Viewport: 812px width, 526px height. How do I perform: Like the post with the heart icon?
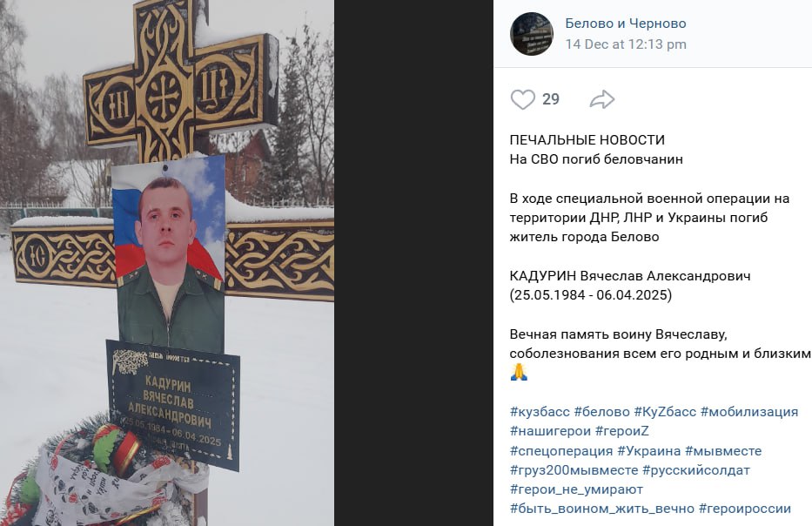pyautogui.click(x=522, y=99)
